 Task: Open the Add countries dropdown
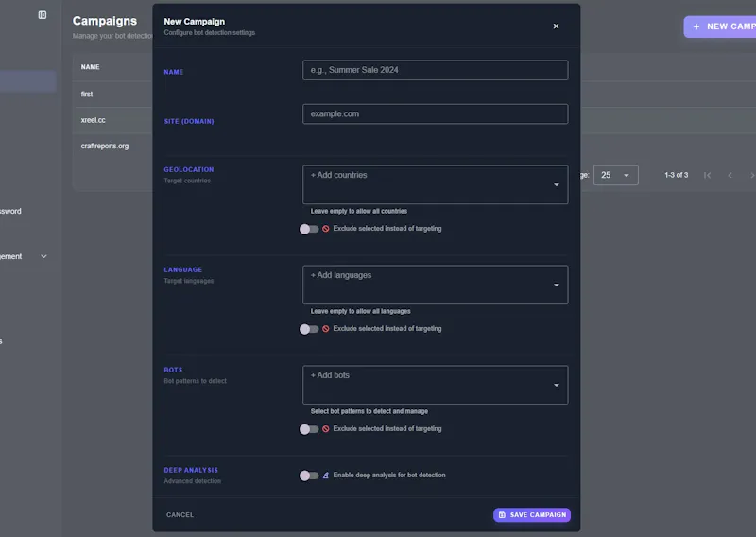(x=435, y=184)
